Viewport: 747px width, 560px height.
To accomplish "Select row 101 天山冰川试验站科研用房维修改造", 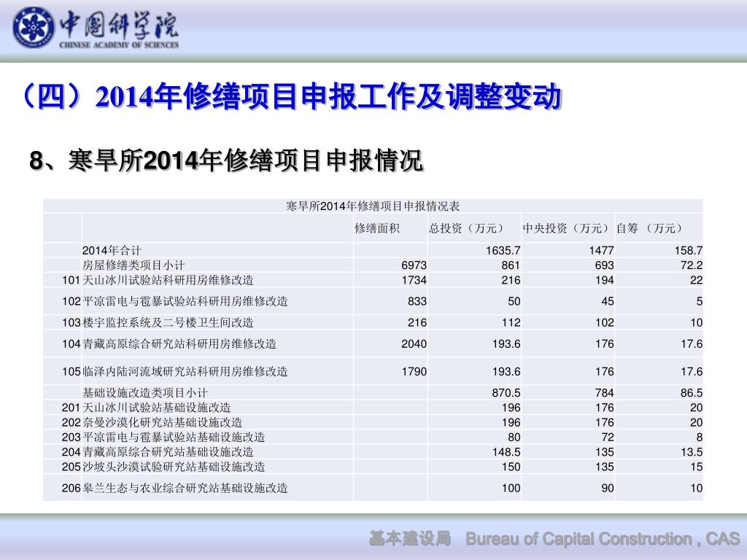I will [373, 280].
